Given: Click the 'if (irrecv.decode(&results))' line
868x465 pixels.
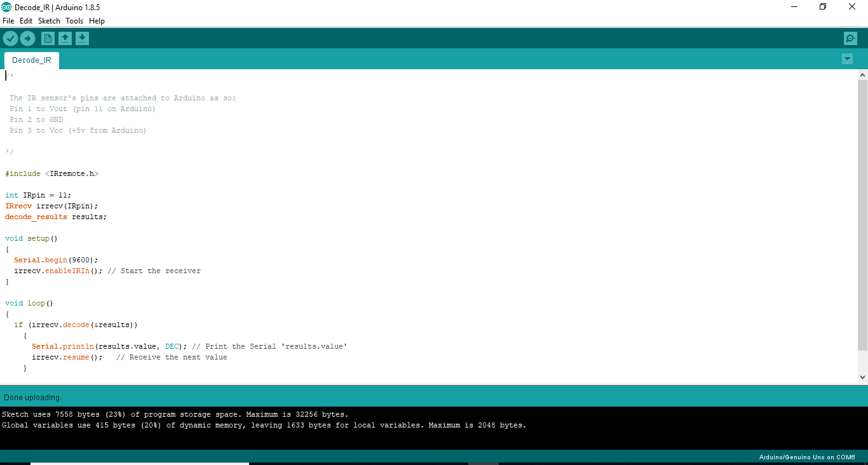Looking at the screenshot, I should [76, 325].
